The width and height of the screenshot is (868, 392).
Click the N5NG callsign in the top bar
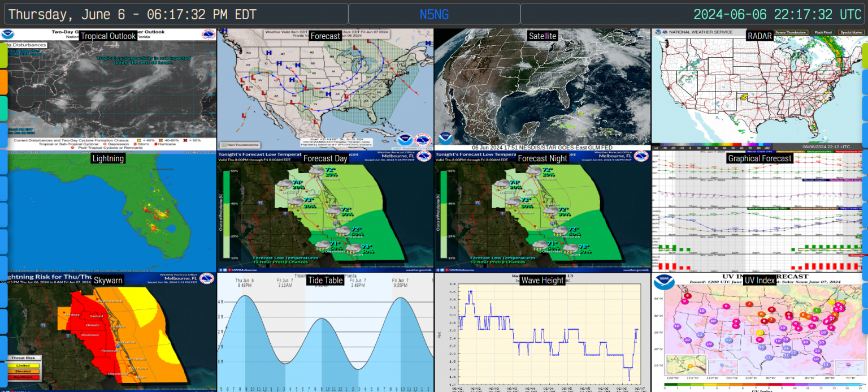(434, 14)
